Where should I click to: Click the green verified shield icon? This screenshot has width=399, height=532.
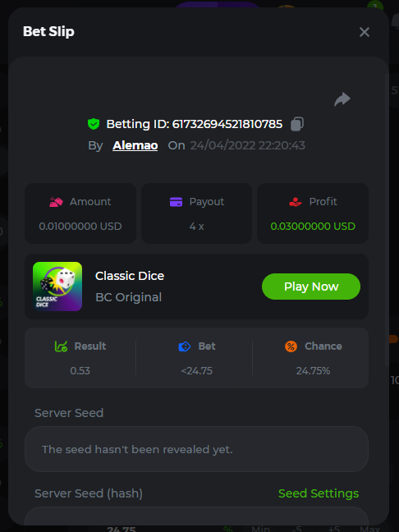coord(94,124)
